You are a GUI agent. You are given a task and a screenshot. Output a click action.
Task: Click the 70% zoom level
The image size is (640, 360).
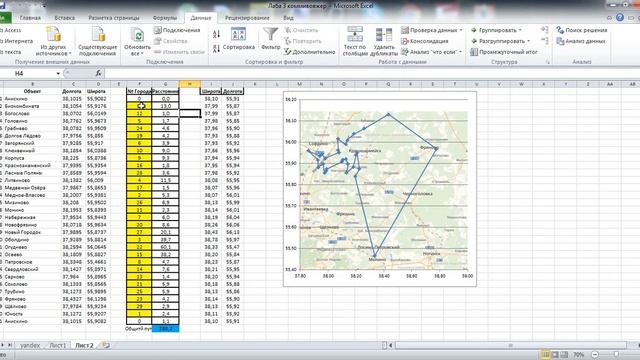tap(579, 355)
